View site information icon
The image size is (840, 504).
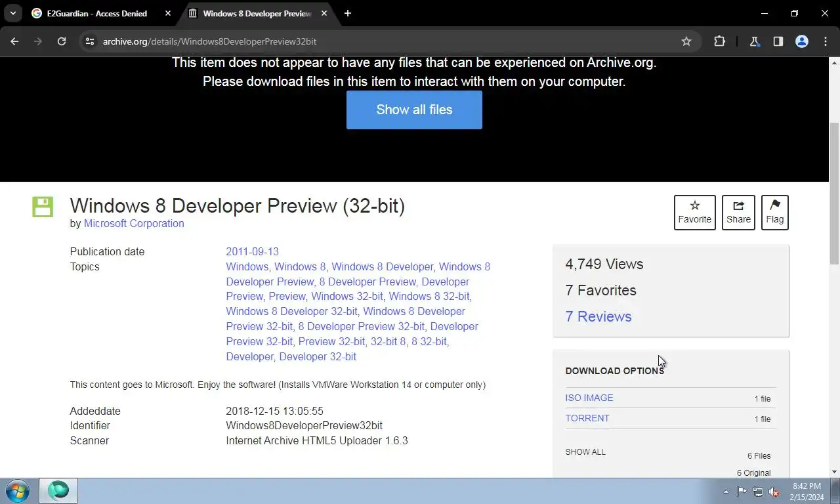90,41
